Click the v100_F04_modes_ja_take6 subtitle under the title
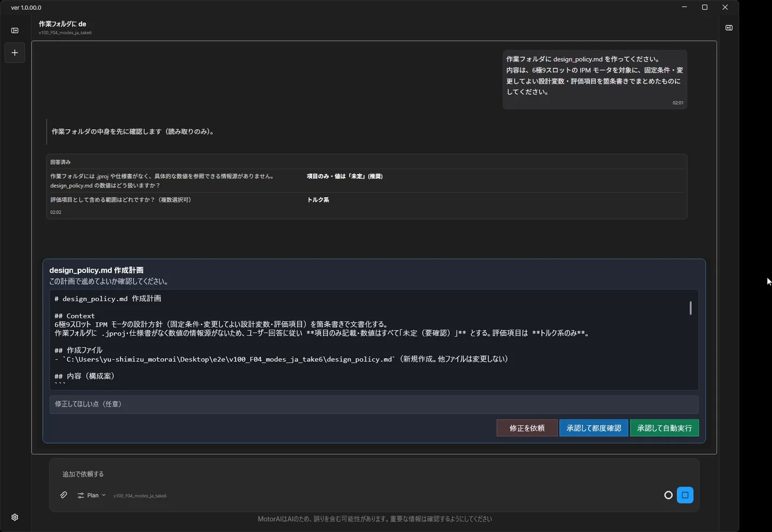Viewport: 772px width, 532px height. [x=65, y=33]
